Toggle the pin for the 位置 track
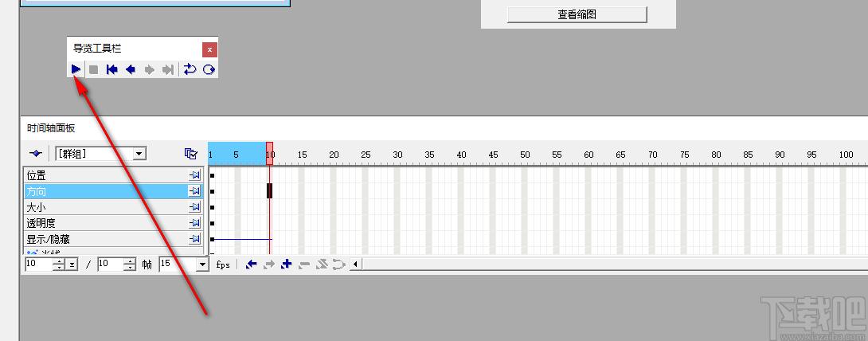Screen dimensions: 868x341 pyautogui.click(x=195, y=175)
